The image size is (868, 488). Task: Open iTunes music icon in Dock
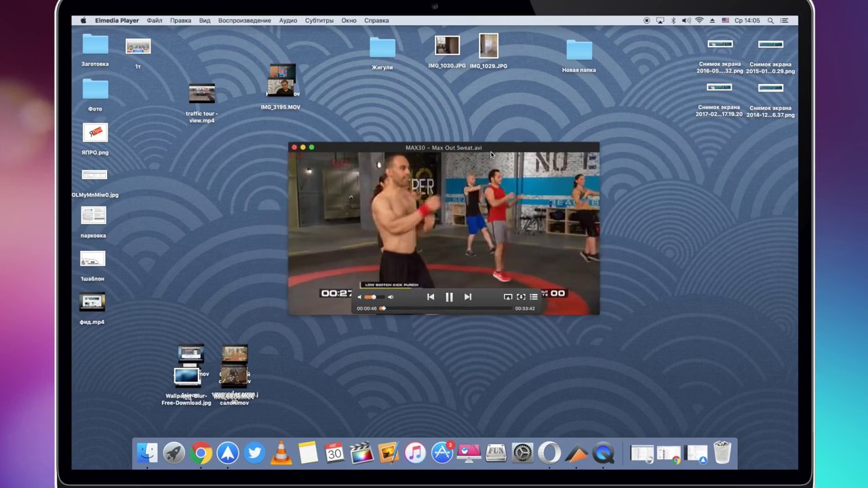tap(415, 453)
